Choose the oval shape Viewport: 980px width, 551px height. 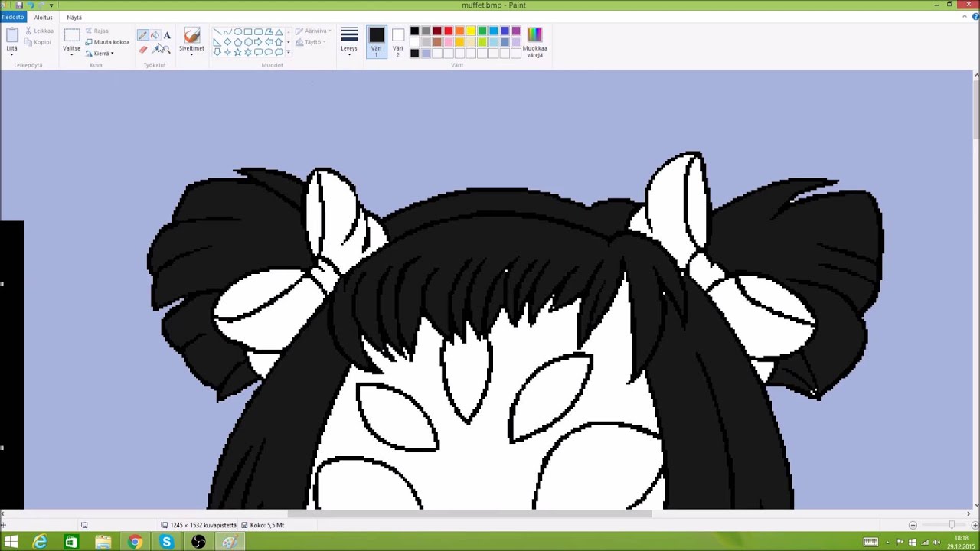237,32
